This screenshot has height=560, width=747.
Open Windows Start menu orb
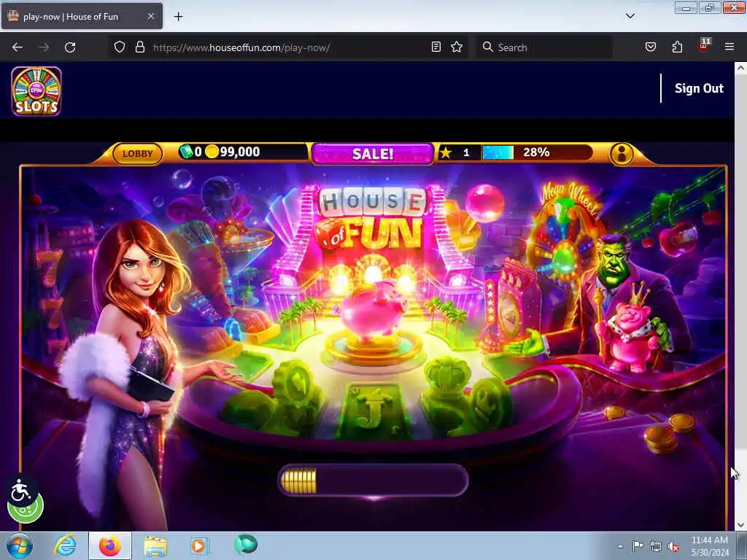click(x=20, y=545)
